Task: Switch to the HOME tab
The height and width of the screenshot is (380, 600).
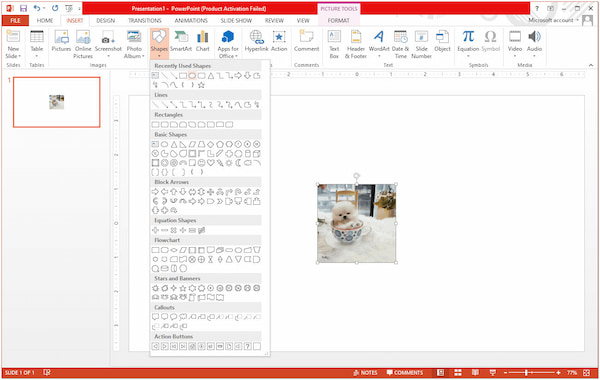Action: (45, 20)
